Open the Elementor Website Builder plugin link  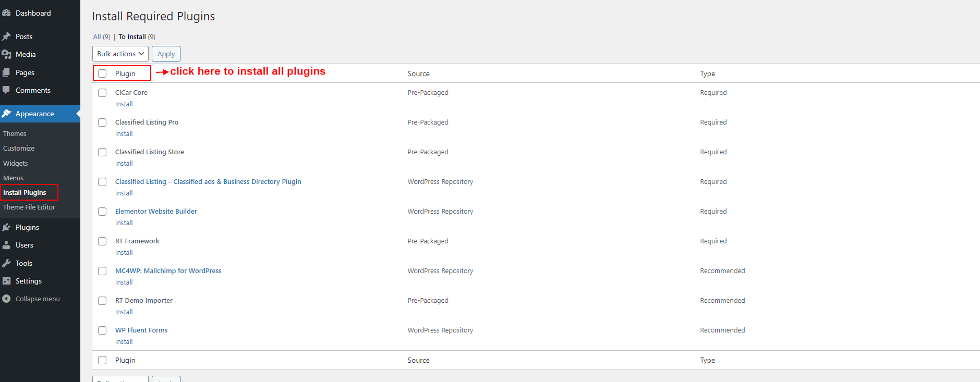[x=156, y=212]
